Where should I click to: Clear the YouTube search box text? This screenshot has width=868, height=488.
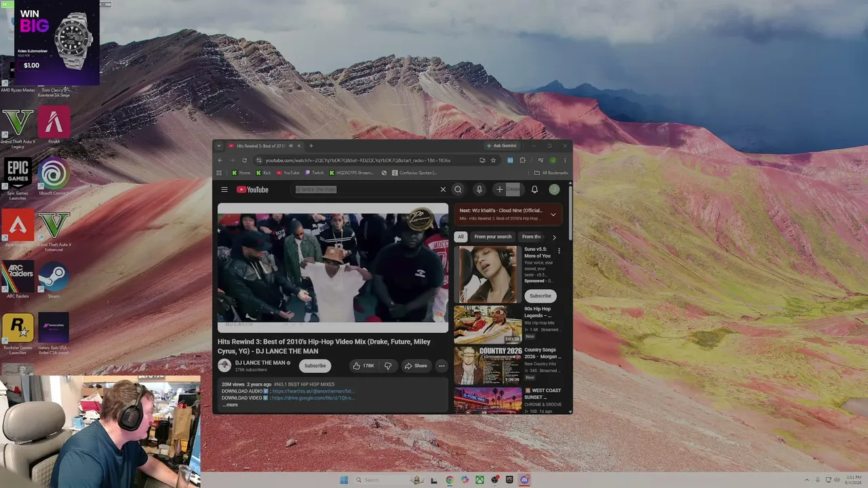pos(443,190)
